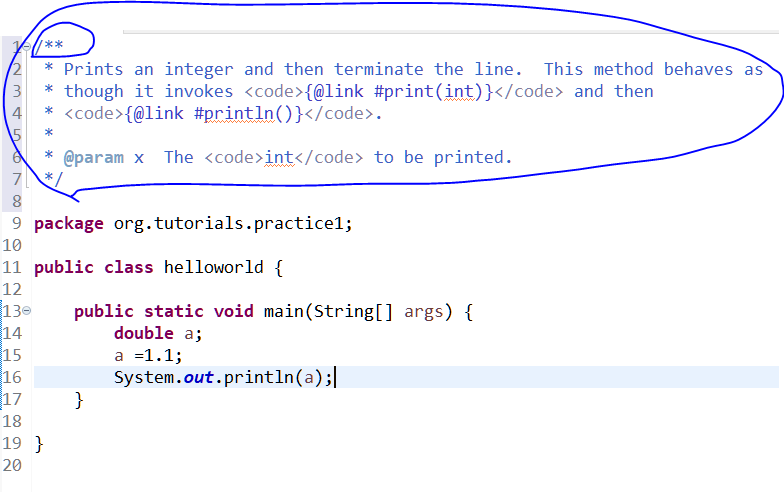Image resolution: width=784 pixels, height=492 pixels.
Task: Click the 'void' keyword on line 13
Action: pyautogui.click(x=234, y=312)
